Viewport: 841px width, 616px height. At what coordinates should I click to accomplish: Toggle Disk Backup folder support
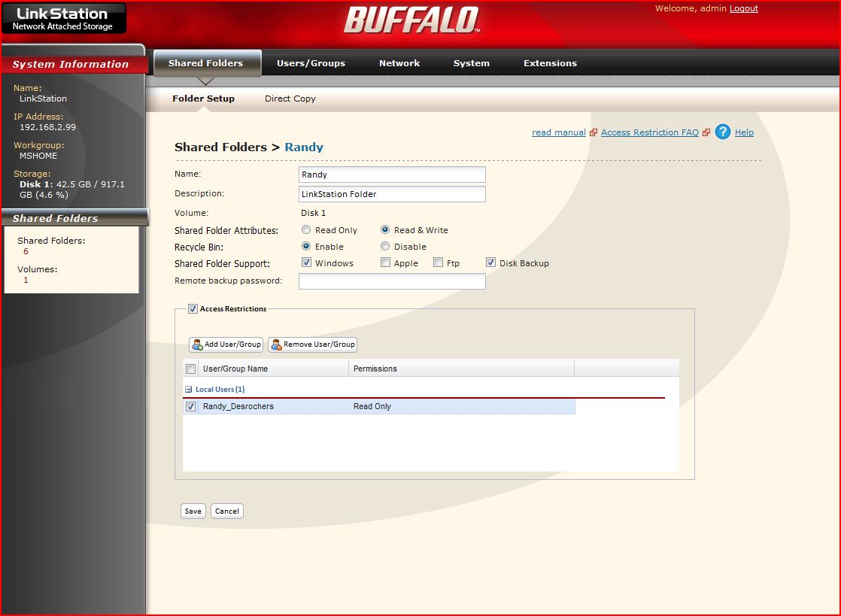pyautogui.click(x=490, y=262)
